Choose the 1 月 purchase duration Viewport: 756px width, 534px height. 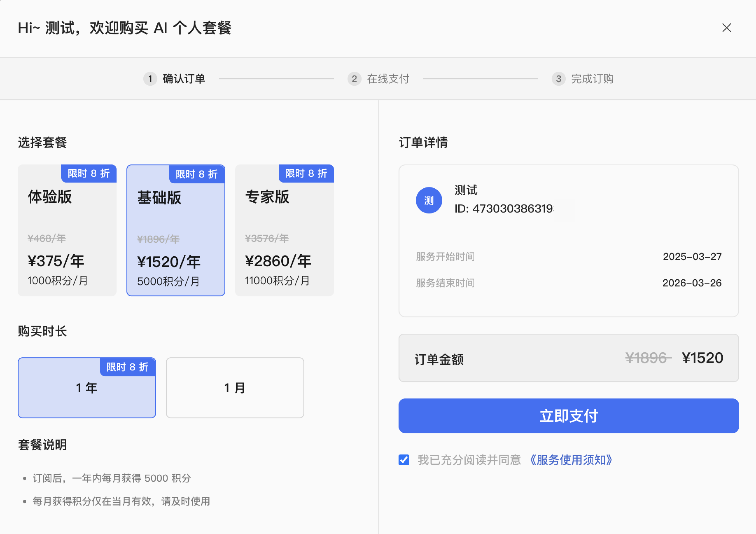coord(235,388)
